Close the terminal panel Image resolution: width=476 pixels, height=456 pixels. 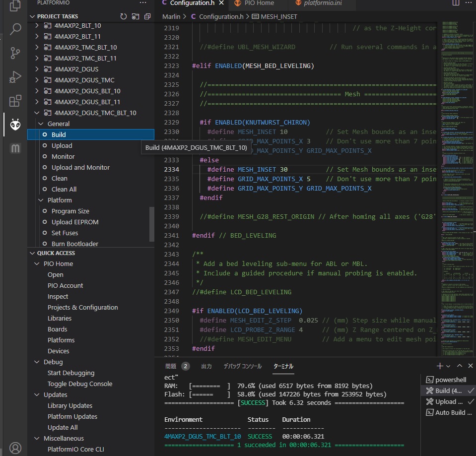471,366
